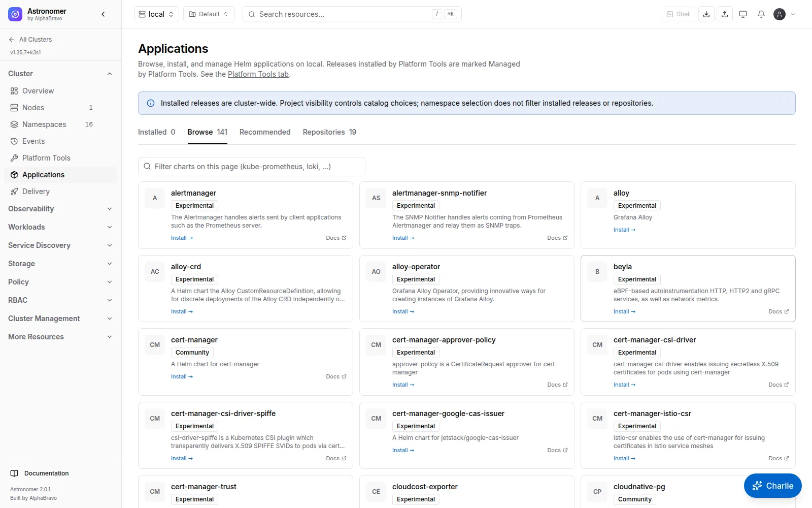Expand the Workloads section
812x508 pixels.
(x=60, y=227)
